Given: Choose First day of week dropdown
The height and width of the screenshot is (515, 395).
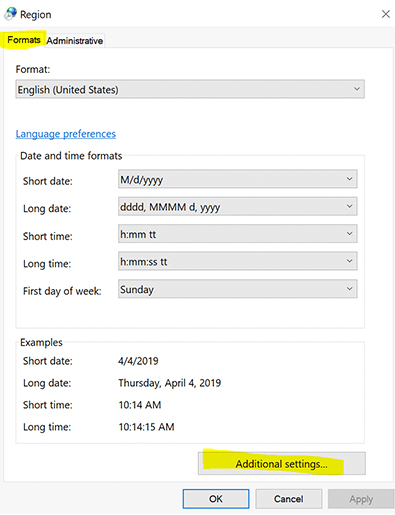Looking at the screenshot, I should click(238, 289).
